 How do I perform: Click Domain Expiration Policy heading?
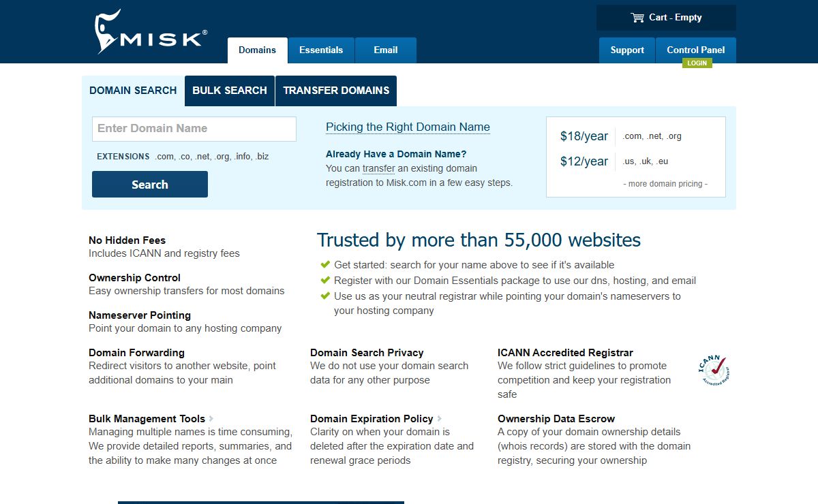[x=372, y=419]
